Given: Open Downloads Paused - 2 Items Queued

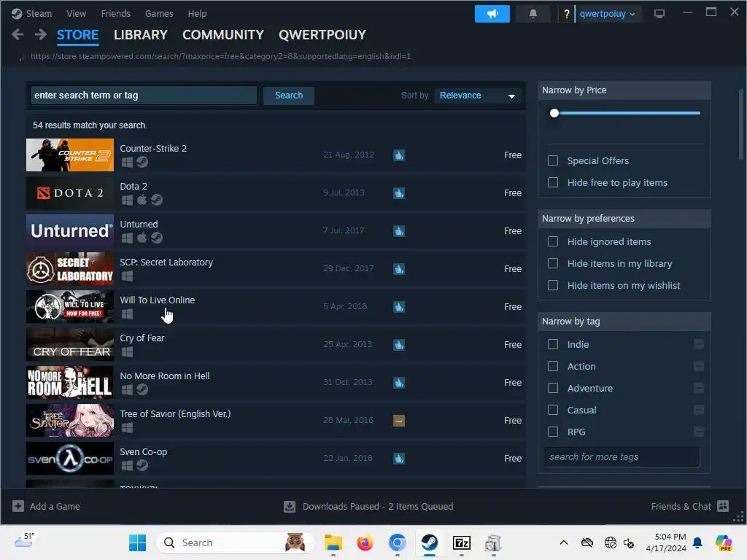Looking at the screenshot, I should (378, 506).
